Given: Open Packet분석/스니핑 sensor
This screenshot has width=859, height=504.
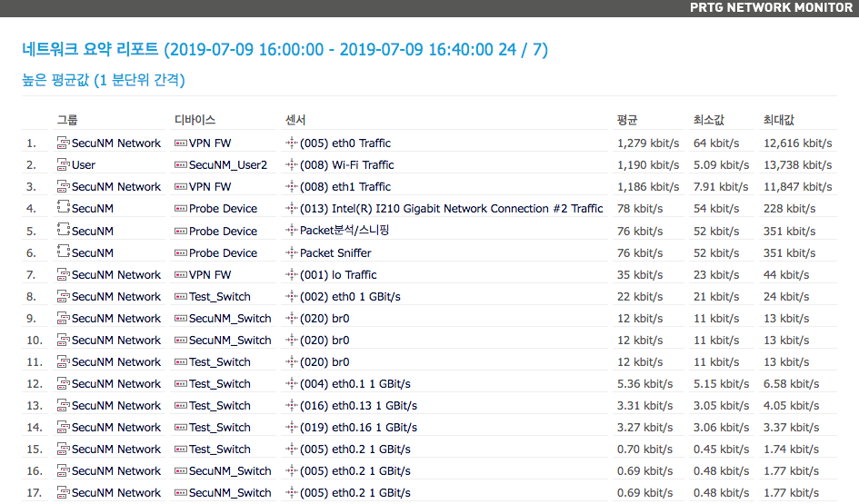Looking at the screenshot, I should point(344,231).
